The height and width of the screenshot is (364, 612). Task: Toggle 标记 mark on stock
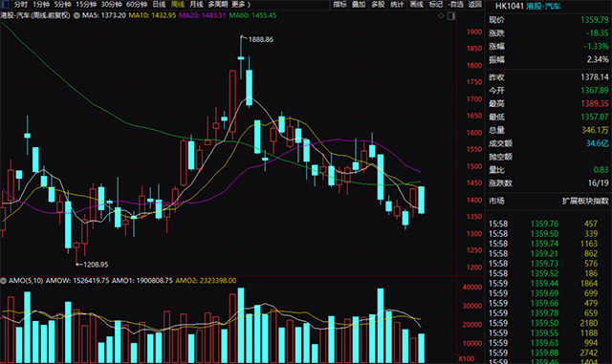(x=436, y=4)
